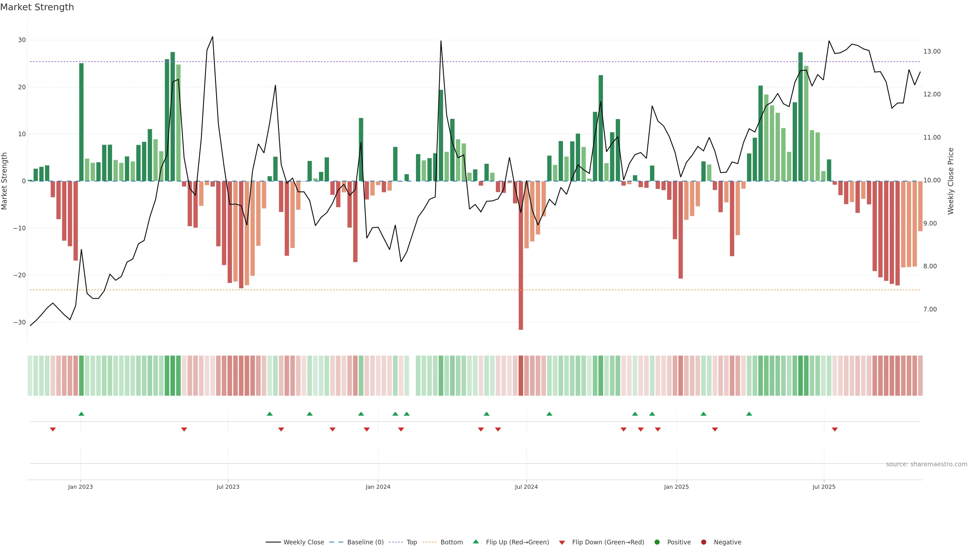The width and height of the screenshot is (980, 551).
Task: Click the Flip Down red triangle legend icon
Action: tap(562, 543)
